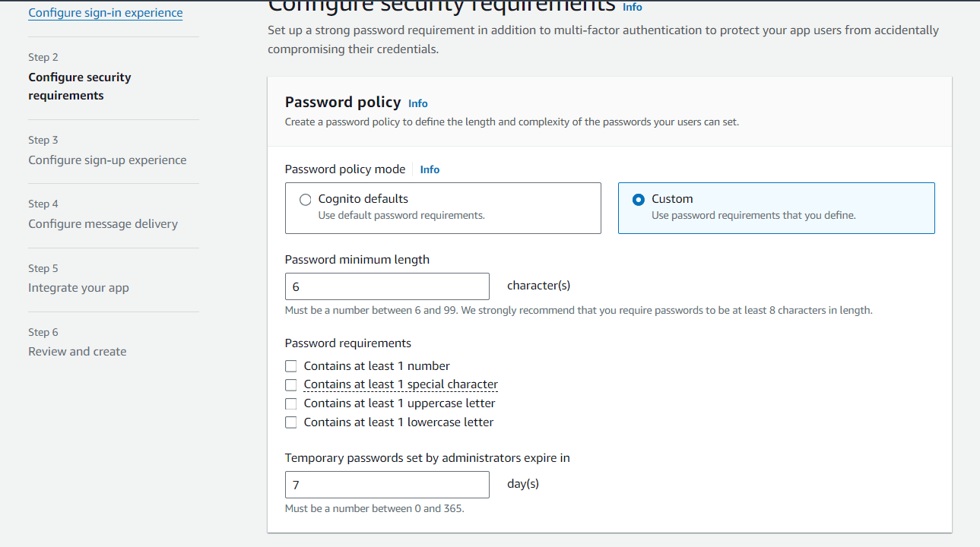Click the Custom option card description text

coord(753,216)
